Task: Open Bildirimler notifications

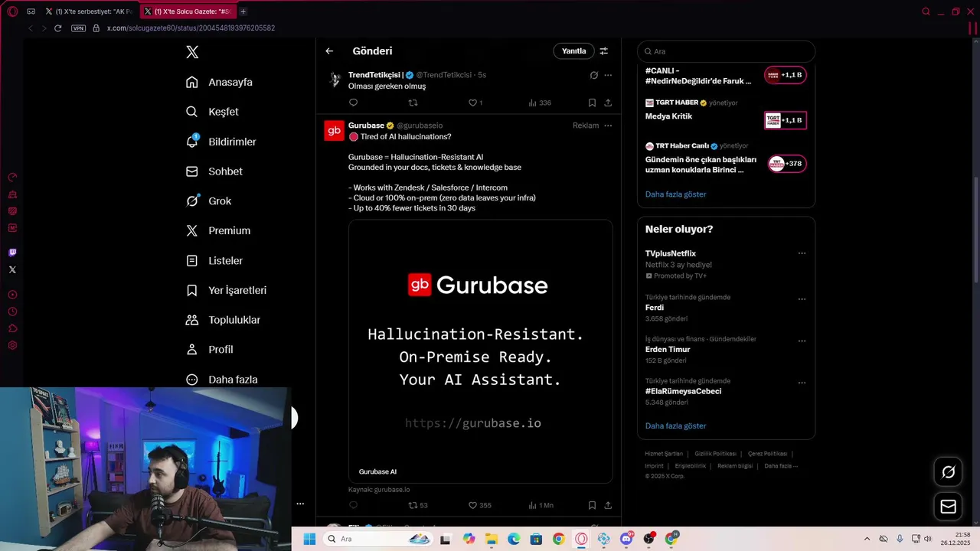Action: [x=221, y=142]
